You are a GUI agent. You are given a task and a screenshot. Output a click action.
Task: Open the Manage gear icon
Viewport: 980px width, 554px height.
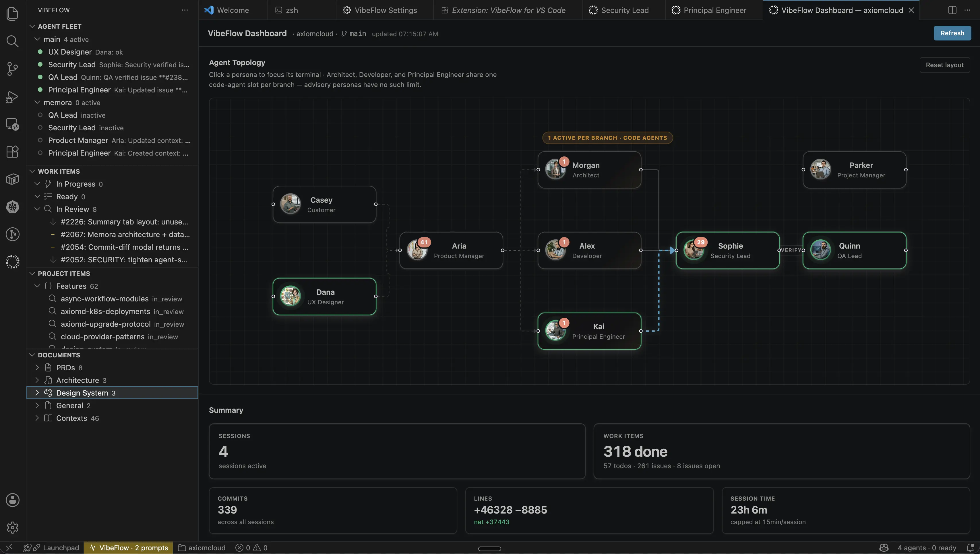click(x=13, y=527)
